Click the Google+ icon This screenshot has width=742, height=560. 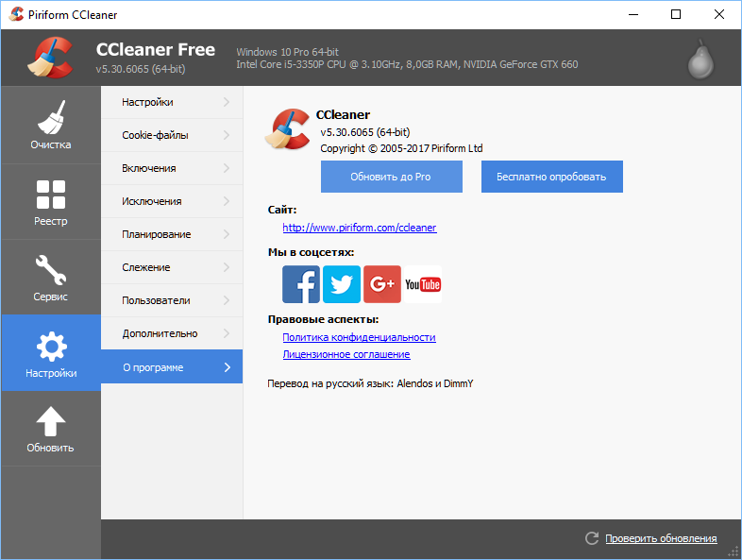[x=382, y=284]
